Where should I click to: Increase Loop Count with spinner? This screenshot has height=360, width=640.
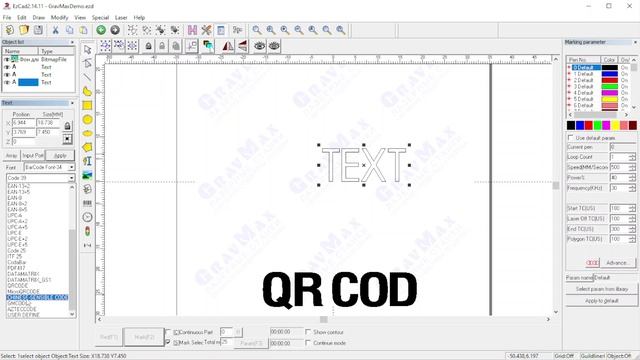[x=632, y=155]
